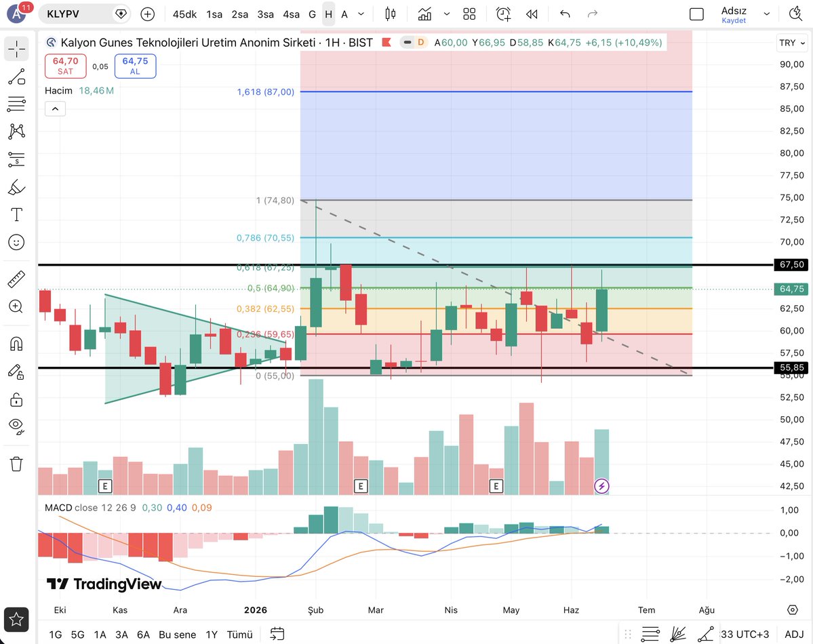Open the UTC+3 timezone menu
813x644 pixels.
tap(745, 635)
